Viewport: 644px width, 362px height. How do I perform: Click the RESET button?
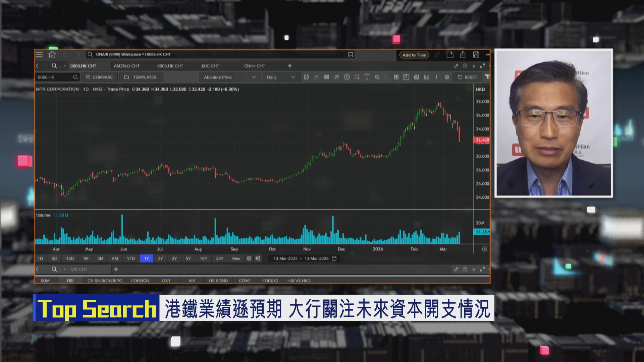[x=467, y=77]
